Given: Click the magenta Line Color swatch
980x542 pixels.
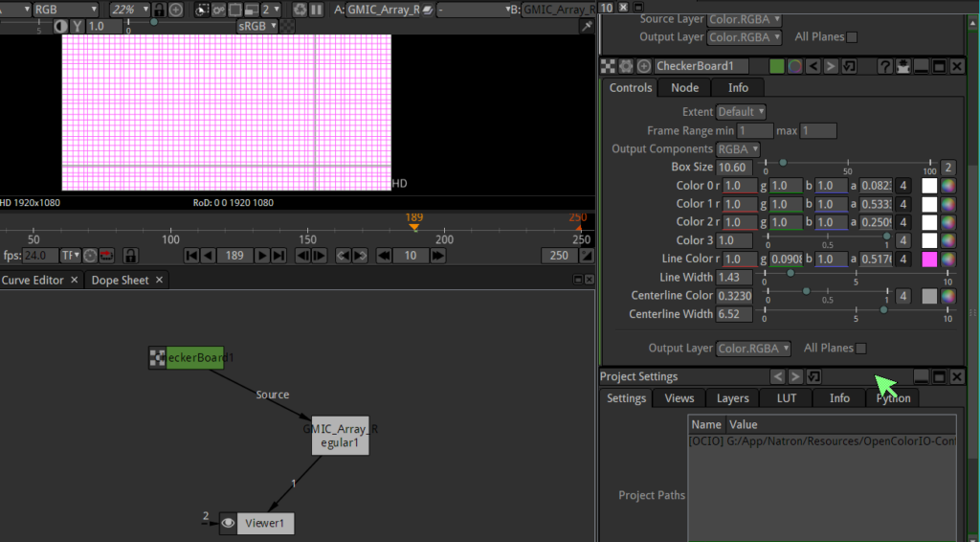Looking at the screenshot, I should [927, 260].
